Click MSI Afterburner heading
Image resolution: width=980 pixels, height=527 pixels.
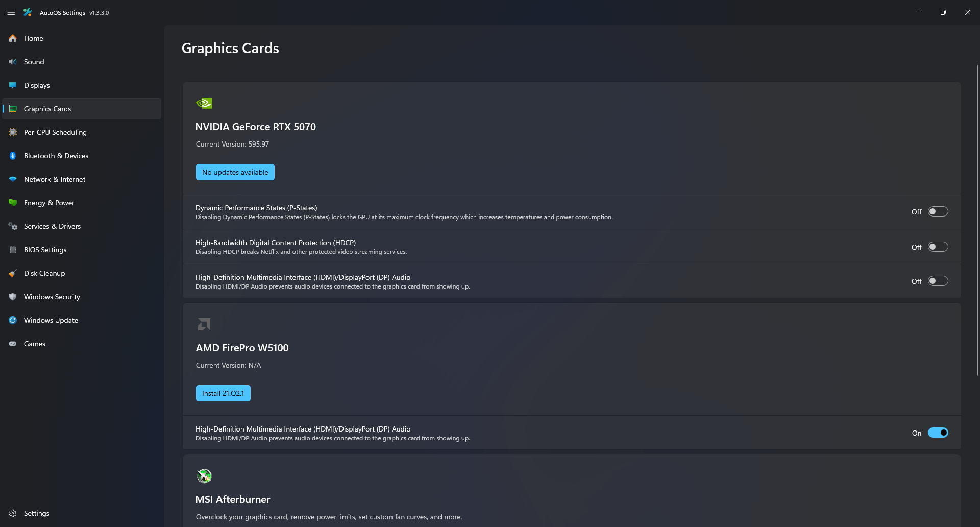tap(233, 499)
